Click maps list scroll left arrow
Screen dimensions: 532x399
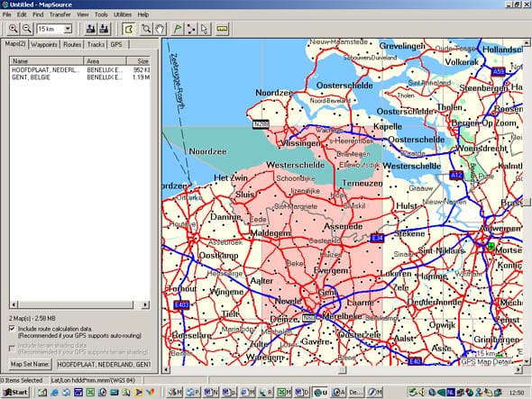(x=14, y=304)
